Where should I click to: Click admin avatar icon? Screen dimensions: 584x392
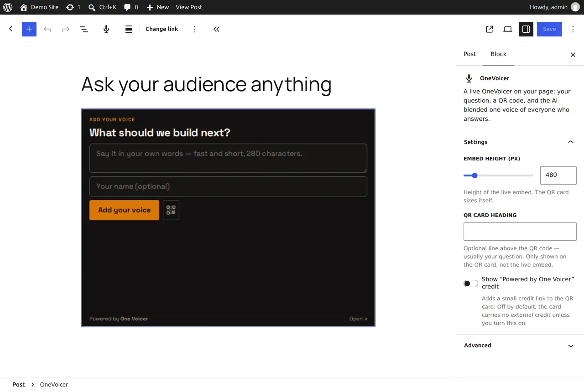point(575,7)
